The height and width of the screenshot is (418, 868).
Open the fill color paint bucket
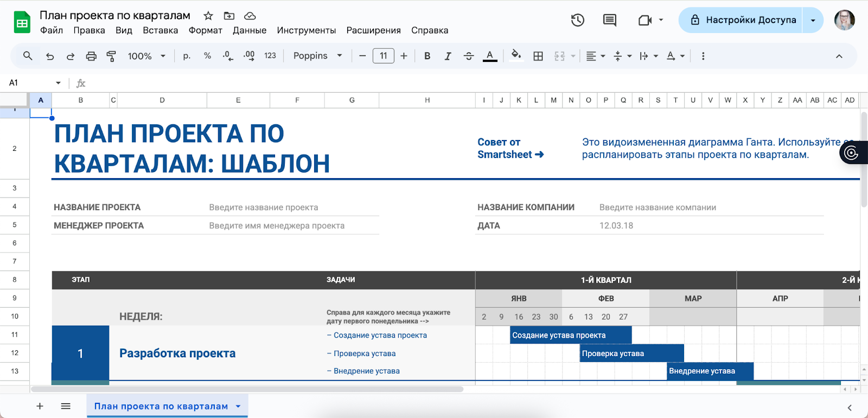[516, 55]
